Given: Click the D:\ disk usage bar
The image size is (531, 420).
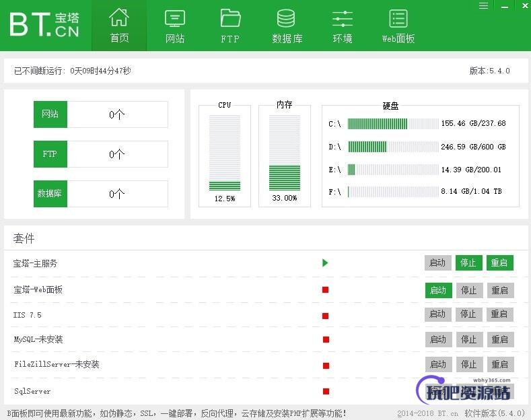Looking at the screenshot, I should click(393, 147).
